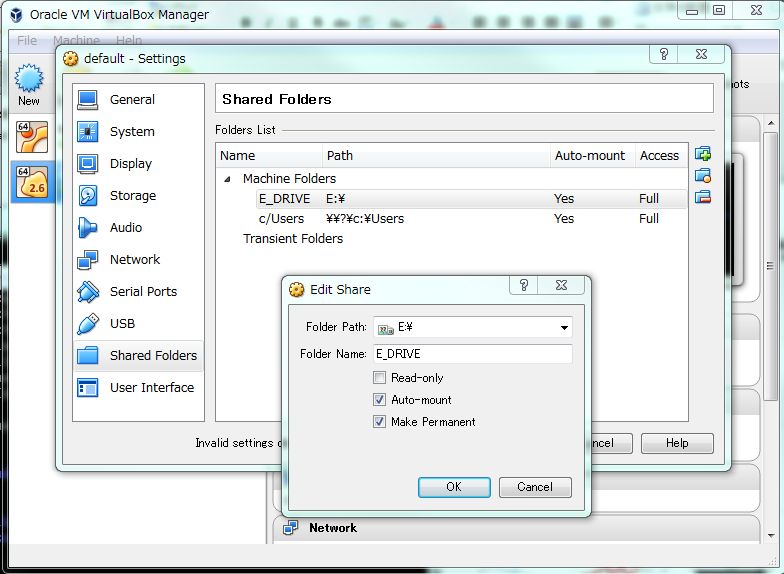Viewport: 784px width, 574px height.
Task: Minimize the VirtualBox Manager window
Action: (x=692, y=10)
